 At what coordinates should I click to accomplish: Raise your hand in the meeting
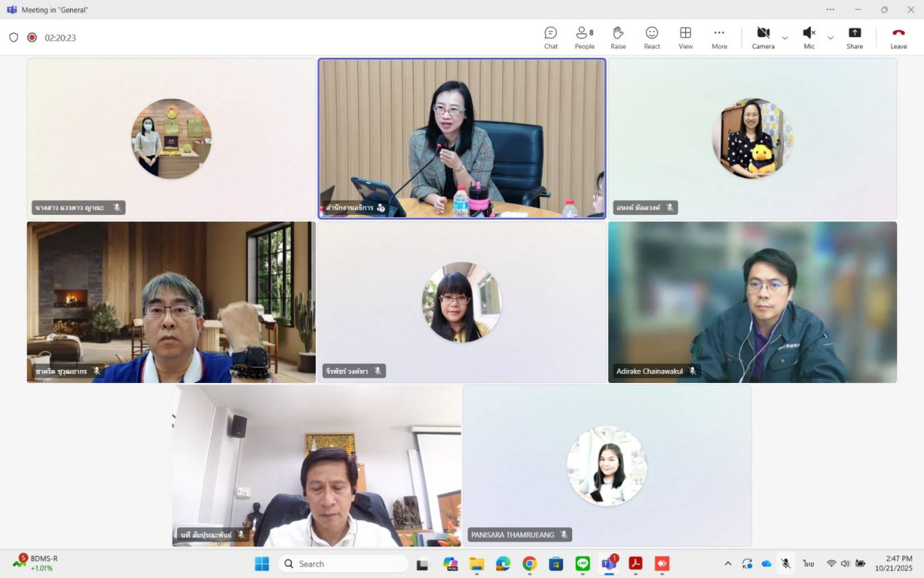coord(618,37)
